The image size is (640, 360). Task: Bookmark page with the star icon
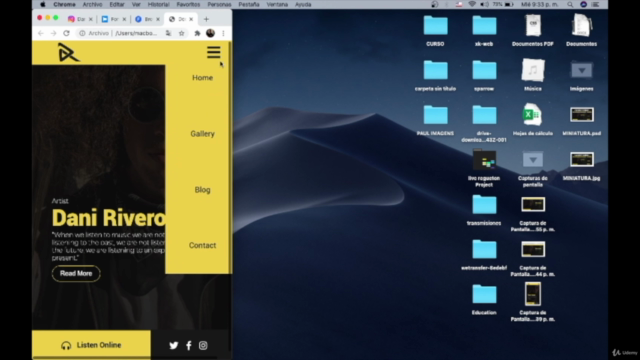tap(182, 33)
